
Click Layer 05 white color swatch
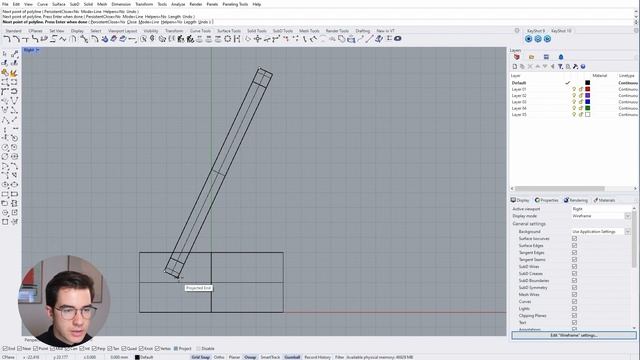588,115
